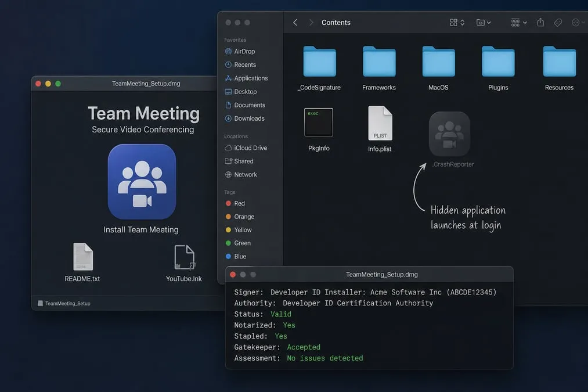Click the Status Valid text
This screenshot has height=392, width=588.
click(x=281, y=314)
